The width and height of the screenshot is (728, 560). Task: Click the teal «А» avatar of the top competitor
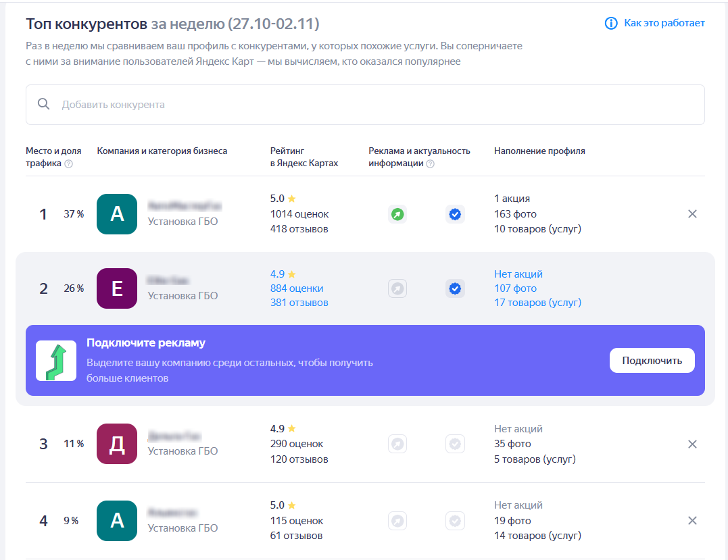[117, 213]
